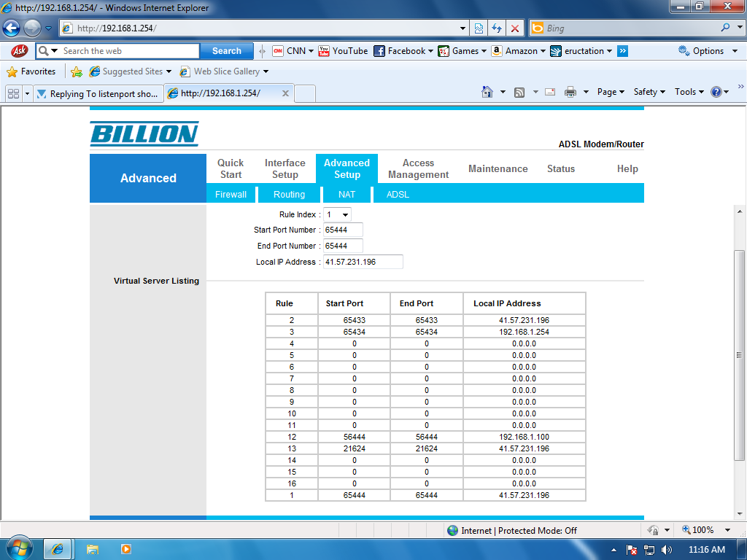Click the End Port Number field
This screenshot has width=747, height=560.
tap(343, 246)
